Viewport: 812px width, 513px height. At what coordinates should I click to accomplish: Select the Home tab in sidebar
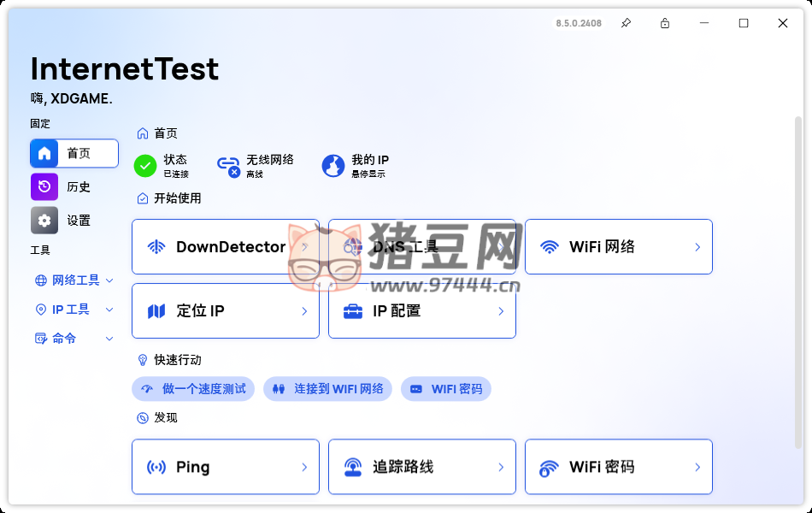[74, 153]
